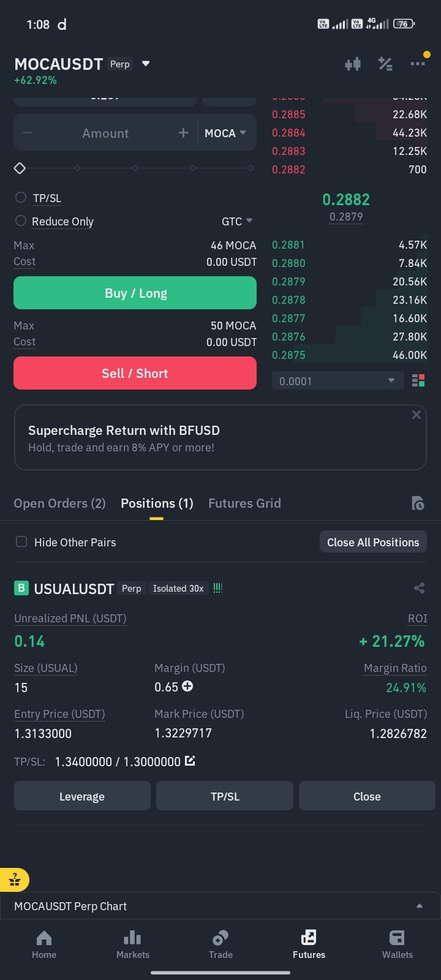Viewport: 441px width, 980px height.
Task: Share the USUALUSDT position
Action: click(419, 588)
